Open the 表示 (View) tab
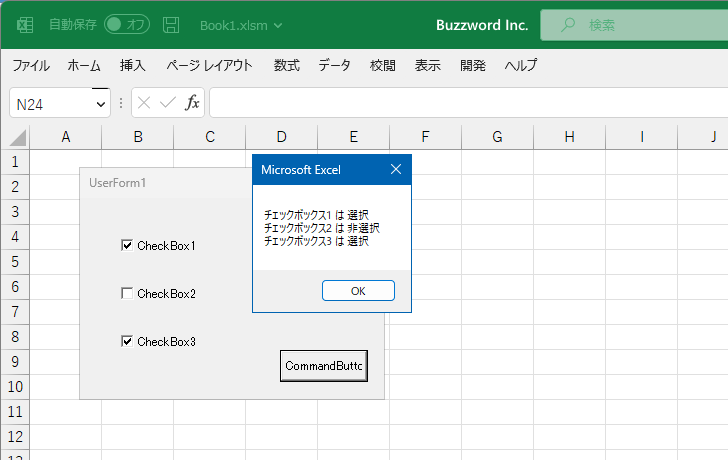728x460 pixels. [428, 65]
